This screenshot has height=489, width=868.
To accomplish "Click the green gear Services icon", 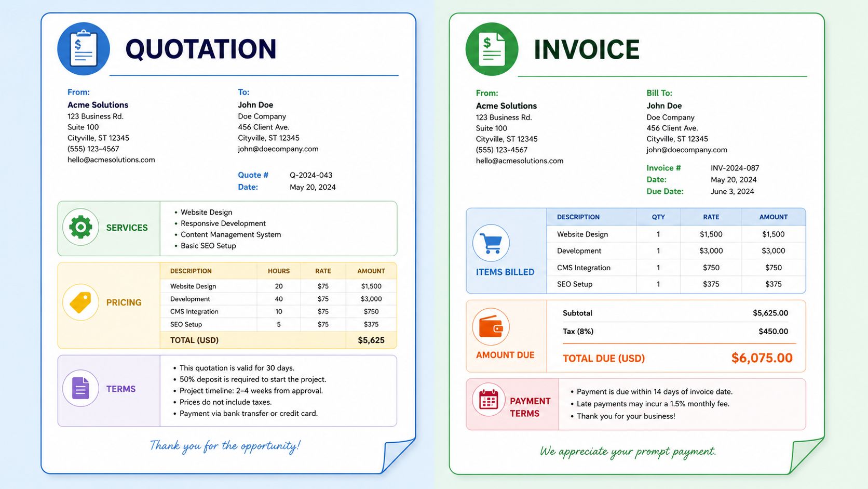I will pos(80,227).
